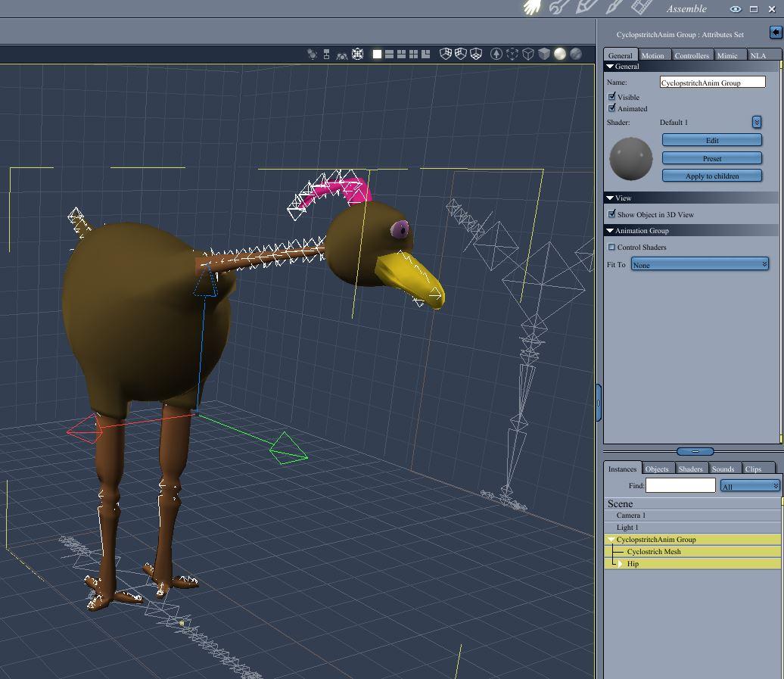Select CyclopstritchAnim Group in scene tree
This screenshot has width=784, height=679.
692,540
